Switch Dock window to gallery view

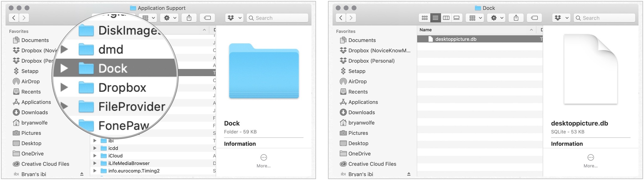457,18
